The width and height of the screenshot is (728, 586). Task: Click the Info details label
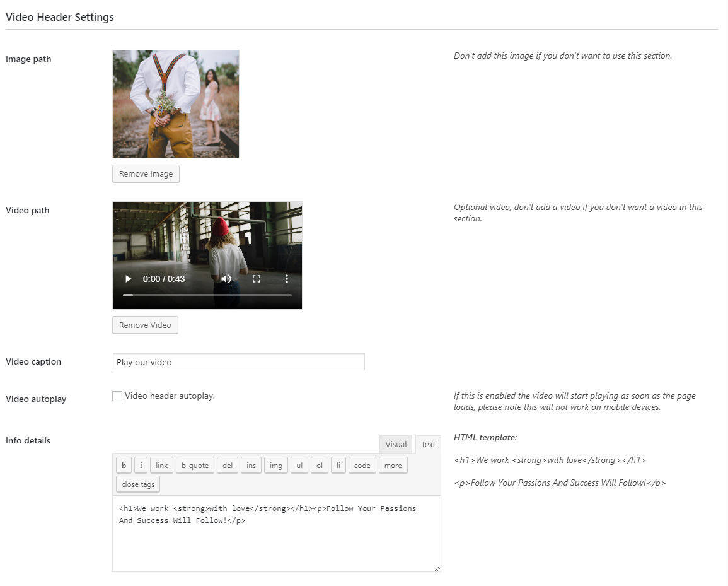28,440
